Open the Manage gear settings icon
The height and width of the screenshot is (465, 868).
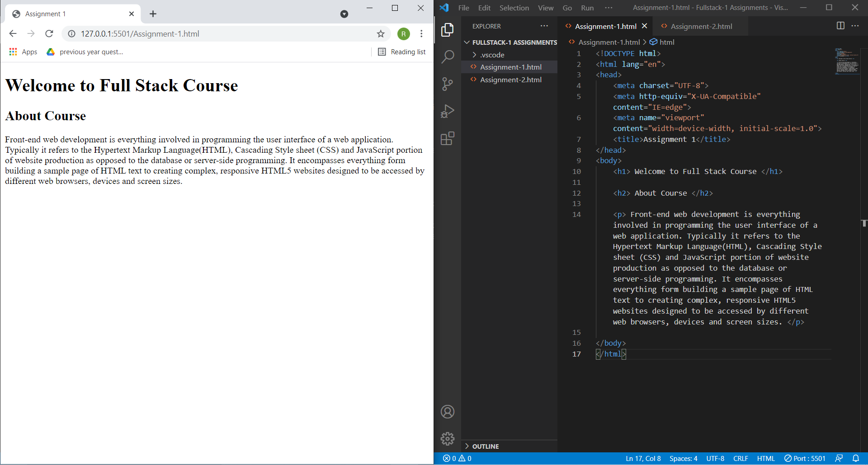(x=447, y=438)
